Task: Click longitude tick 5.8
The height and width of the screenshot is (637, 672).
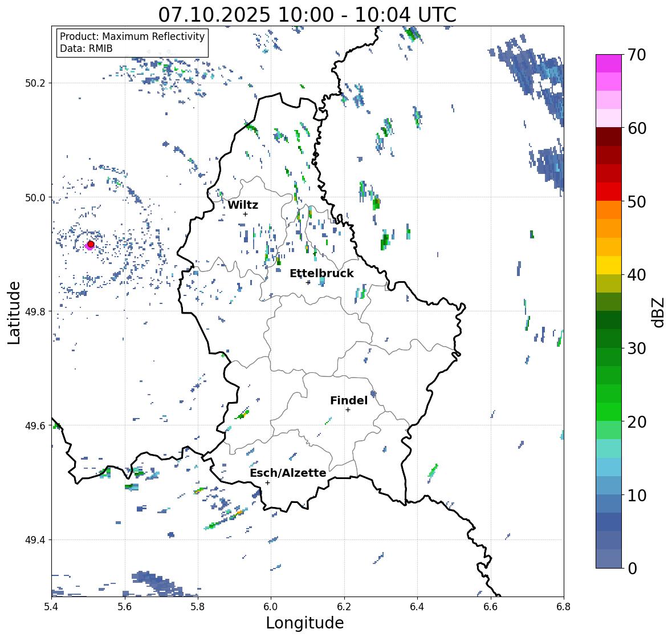Action: [198, 607]
